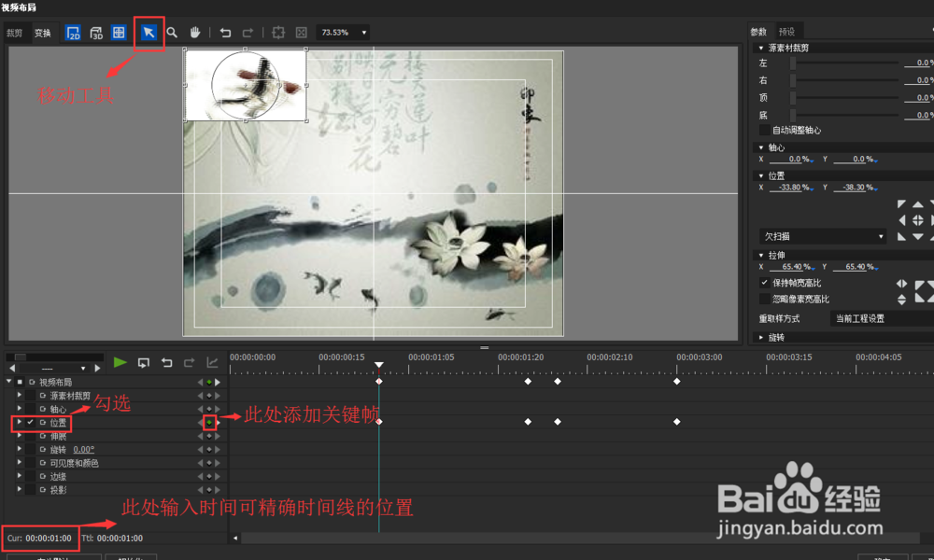Fit height vertical stretch icon
Image resolution: width=934 pixels, height=560 pixels.
tap(902, 299)
